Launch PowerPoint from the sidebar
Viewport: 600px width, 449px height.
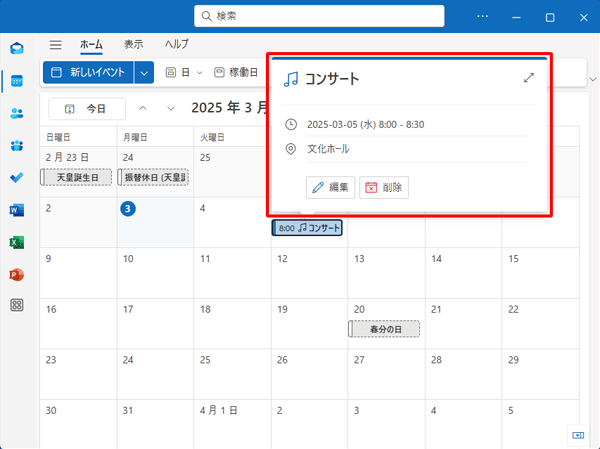(17, 275)
